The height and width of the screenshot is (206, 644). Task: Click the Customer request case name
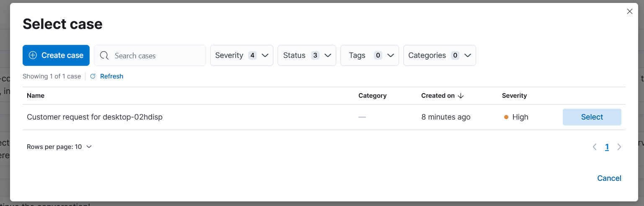click(x=95, y=117)
